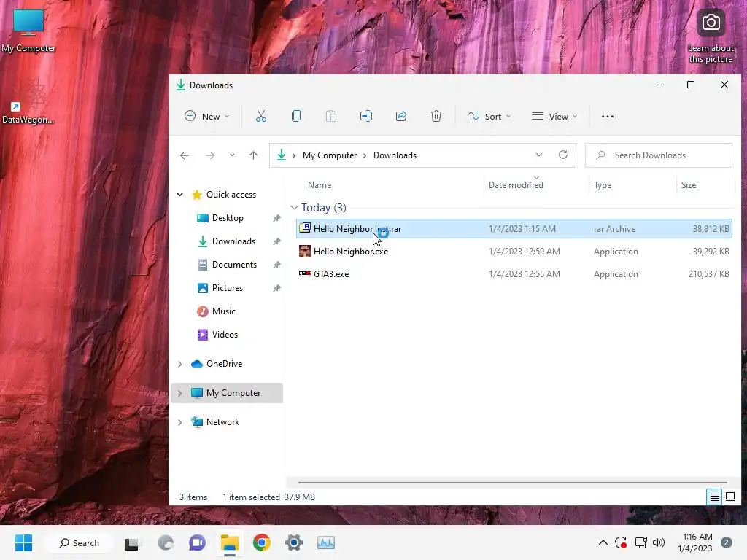The width and height of the screenshot is (747, 560).
Task: Sort by the Size column header
Action: click(689, 185)
